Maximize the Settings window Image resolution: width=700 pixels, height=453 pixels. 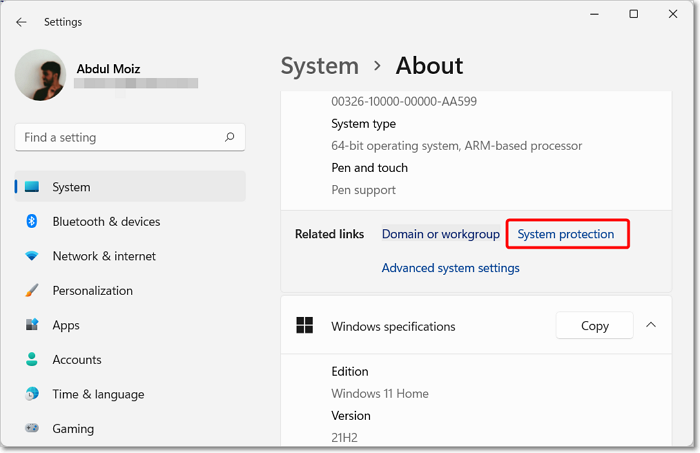[633, 14]
